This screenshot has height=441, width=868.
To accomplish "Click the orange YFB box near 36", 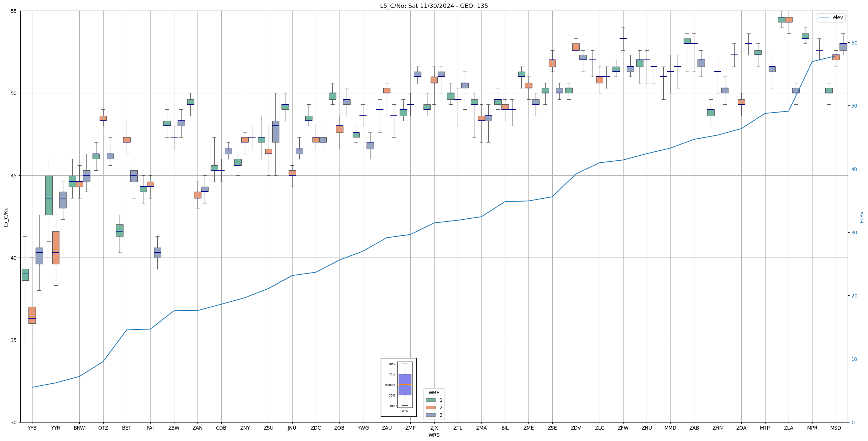I will coord(32,315).
